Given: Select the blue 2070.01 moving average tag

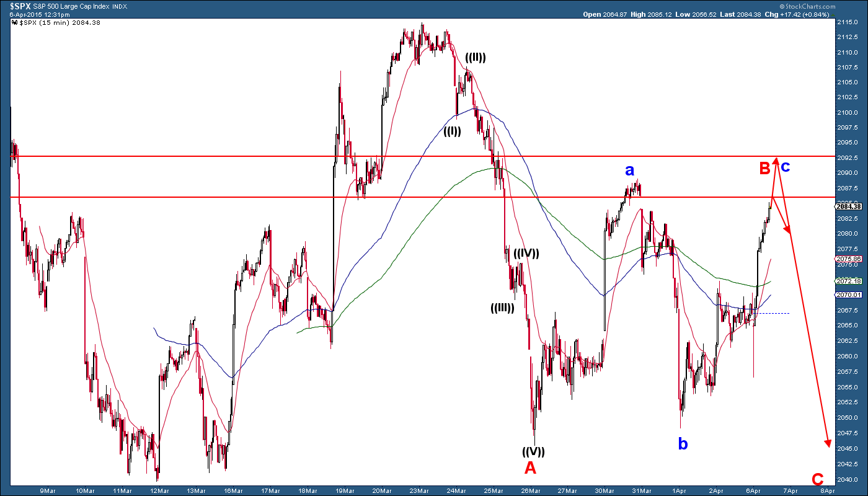Looking at the screenshot, I should [x=848, y=294].
